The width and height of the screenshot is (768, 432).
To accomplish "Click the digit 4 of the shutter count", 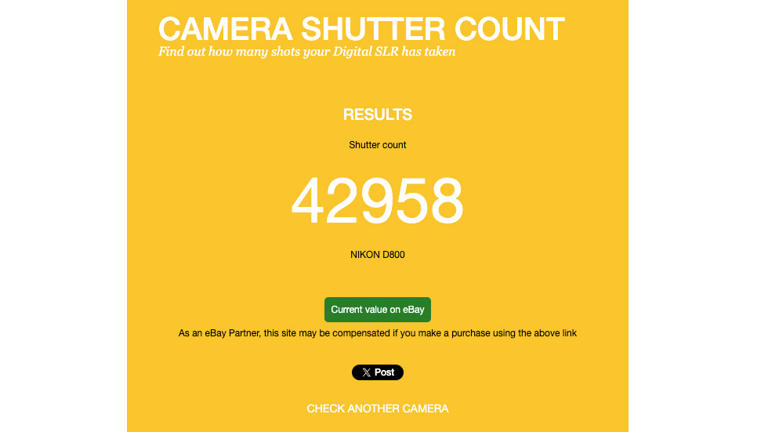I will 307,201.
